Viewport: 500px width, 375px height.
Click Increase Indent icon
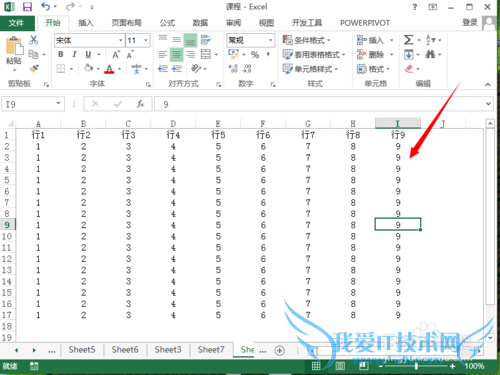coord(177,69)
